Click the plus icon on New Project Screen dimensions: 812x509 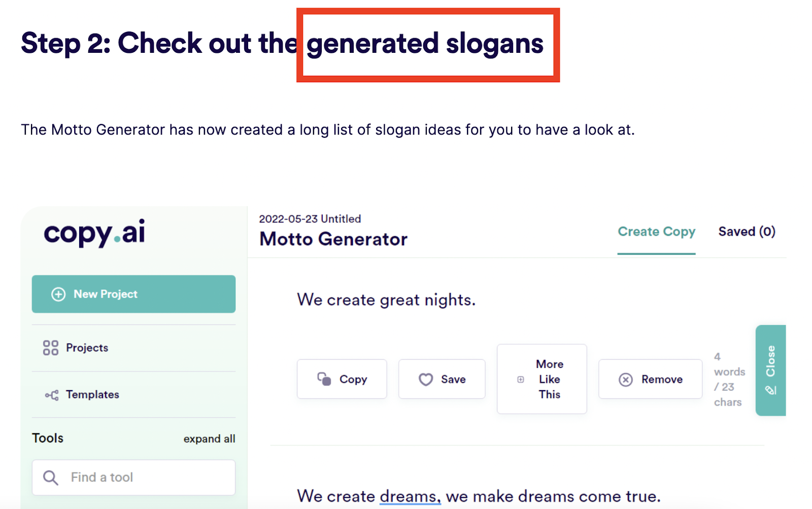tap(58, 294)
